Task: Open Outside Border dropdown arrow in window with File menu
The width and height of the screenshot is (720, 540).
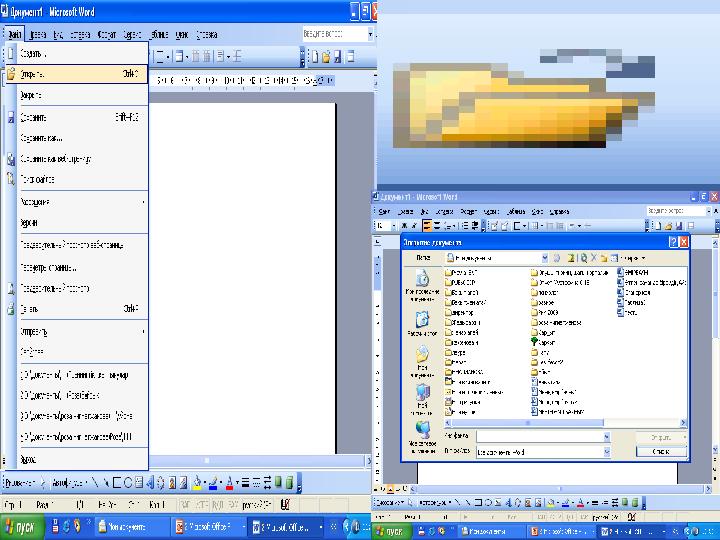Action: 169,57
